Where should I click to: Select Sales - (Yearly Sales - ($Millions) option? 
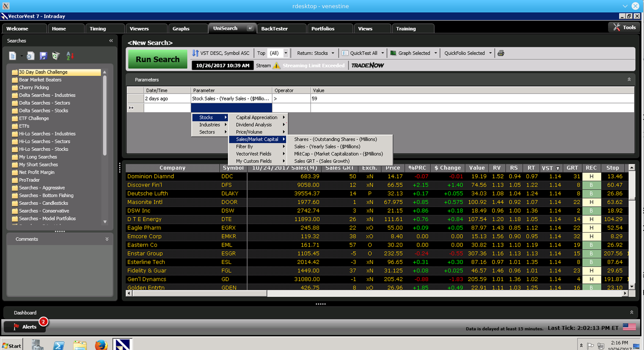pyautogui.click(x=340, y=147)
